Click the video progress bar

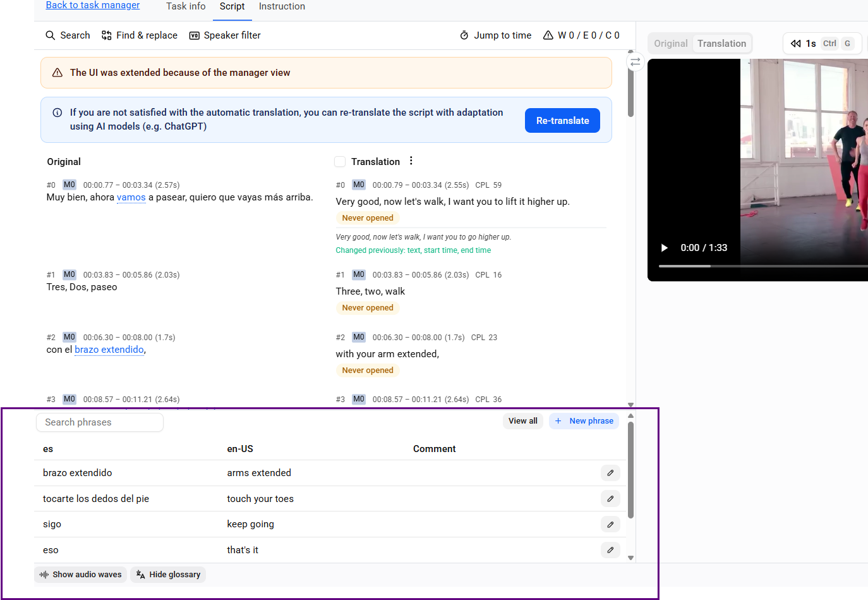(763, 266)
